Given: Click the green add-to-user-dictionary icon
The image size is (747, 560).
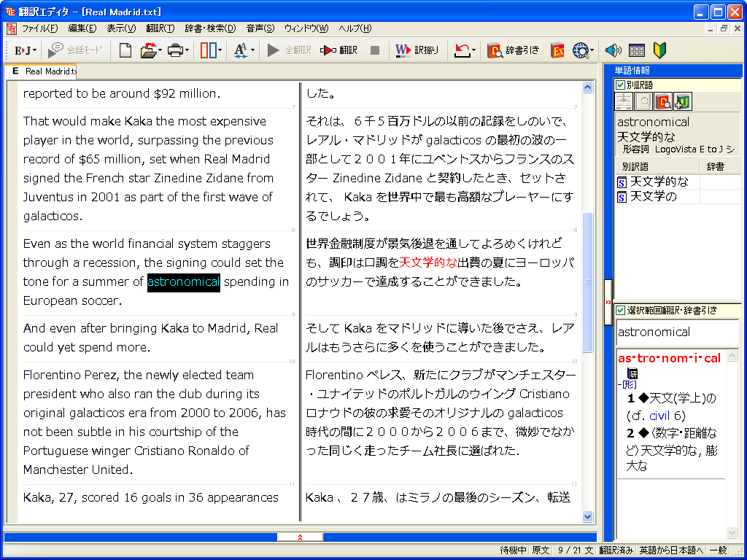Looking at the screenshot, I should [x=683, y=101].
